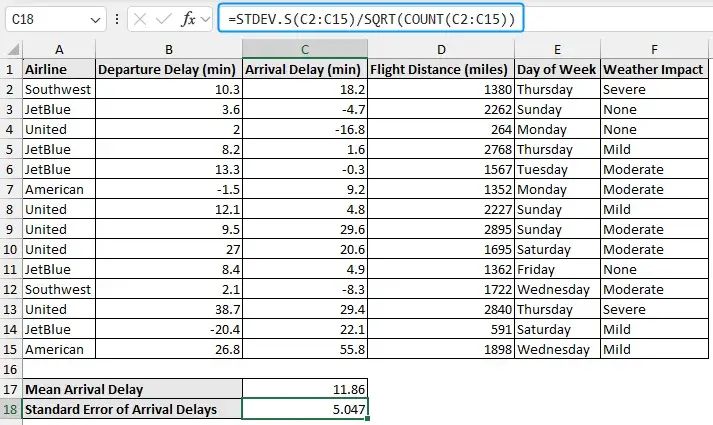Select arrival delay 9.2 cell
The height and width of the screenshot is (425, 713).
(305, 189)
